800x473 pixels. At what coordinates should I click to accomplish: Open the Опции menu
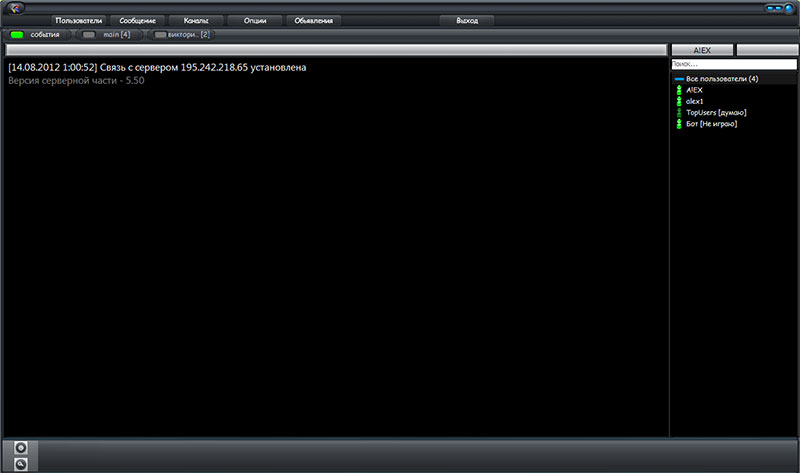pyautogui.click(x=255, y=20)
